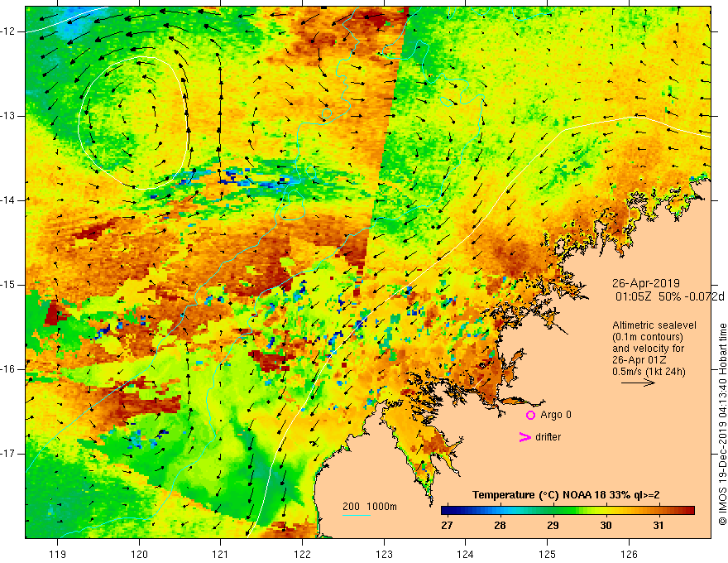Click the '26-Apr 01Z' caption line
The image size is (728, 563).
tap(639, 360)
